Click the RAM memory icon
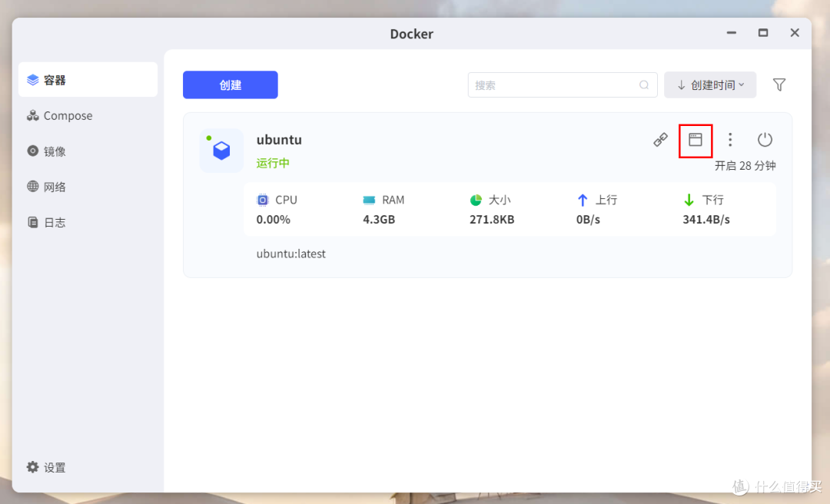The image size is (830, 504). (369, 200)
